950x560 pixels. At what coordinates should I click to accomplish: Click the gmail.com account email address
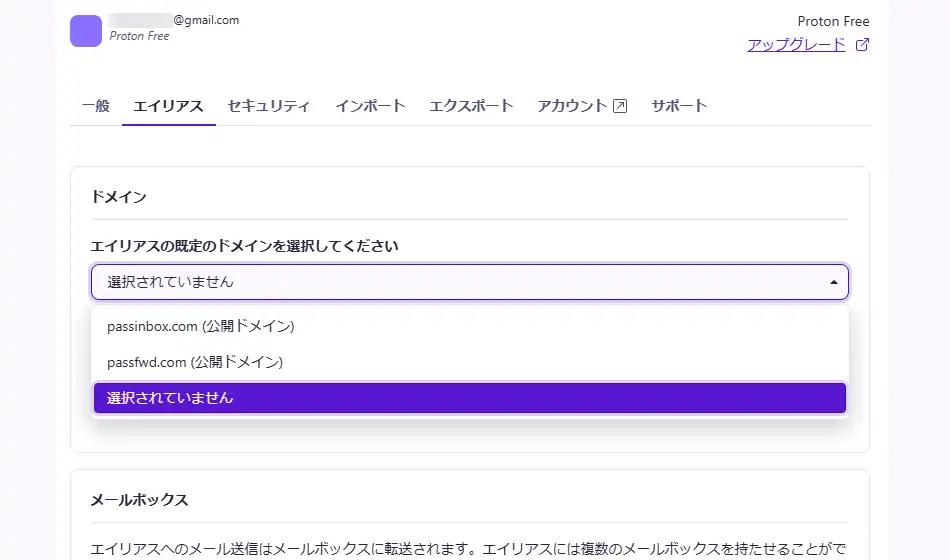pos(205,19)
